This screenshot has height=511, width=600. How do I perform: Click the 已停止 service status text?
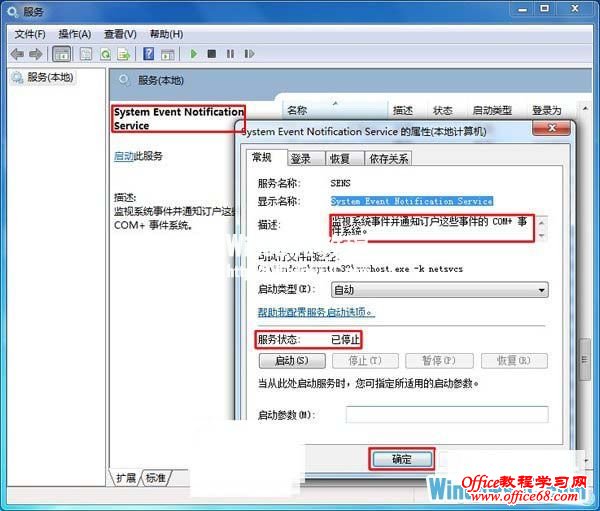[x=345, y=340]
